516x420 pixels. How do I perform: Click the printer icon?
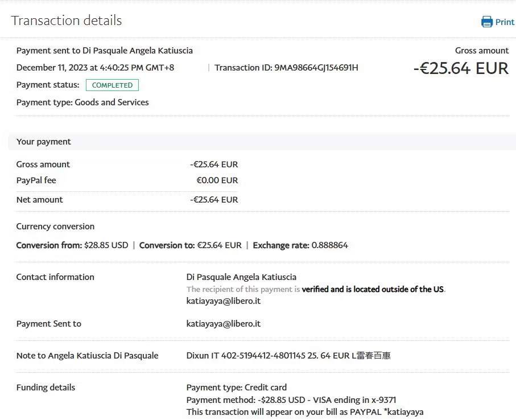click(x=487, y=22)
